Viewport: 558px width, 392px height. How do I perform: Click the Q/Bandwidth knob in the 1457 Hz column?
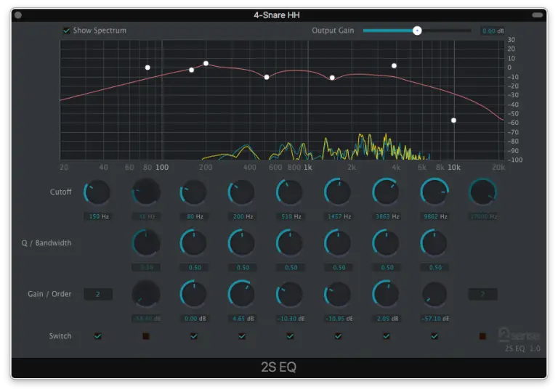click(x=337, y=243)
